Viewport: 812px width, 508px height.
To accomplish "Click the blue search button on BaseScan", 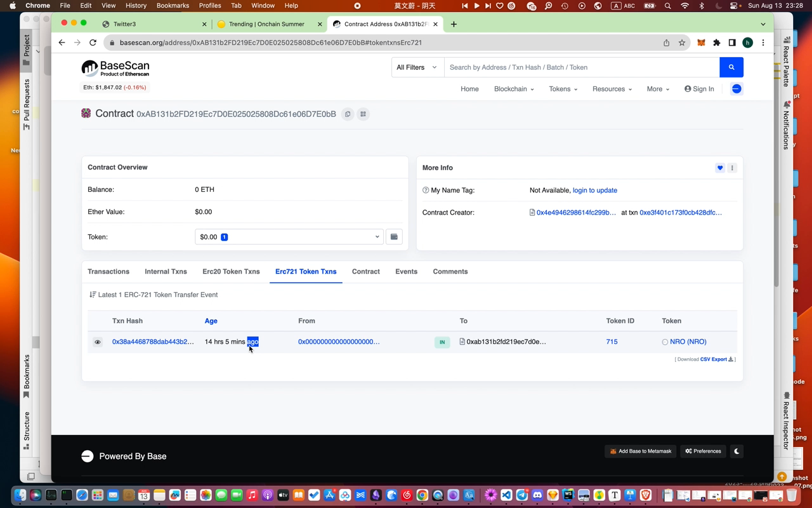I will coord(731,67).
